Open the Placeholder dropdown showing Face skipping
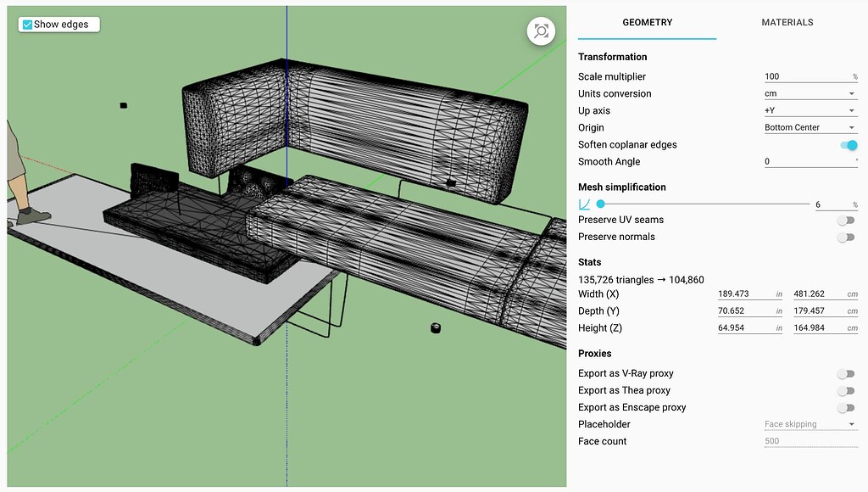The height and width of the screenshot is (492, 868). (810, 424)
